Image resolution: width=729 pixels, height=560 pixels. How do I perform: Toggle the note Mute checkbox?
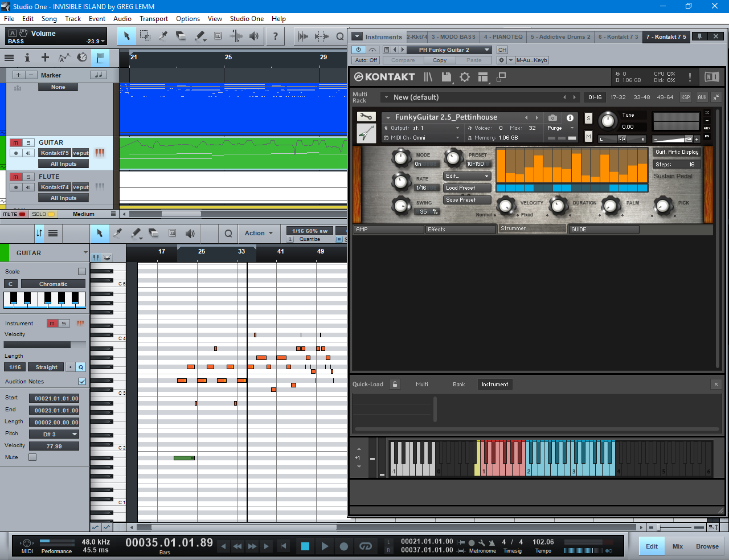pyautogui.click(x=32, y=457)
